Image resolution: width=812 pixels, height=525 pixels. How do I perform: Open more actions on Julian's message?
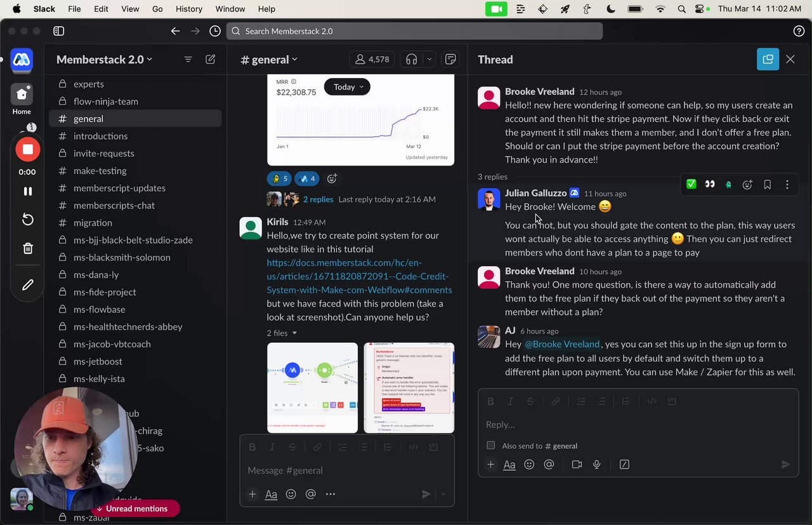click(787, 184)
